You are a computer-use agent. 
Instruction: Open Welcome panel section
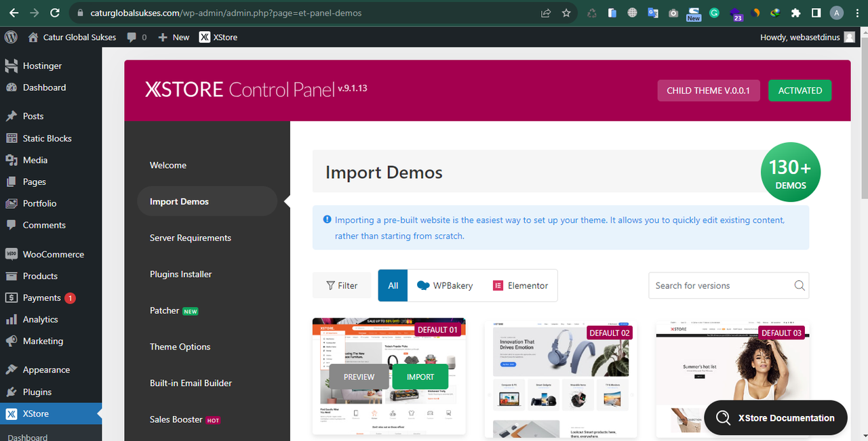[x=168, y=165]
